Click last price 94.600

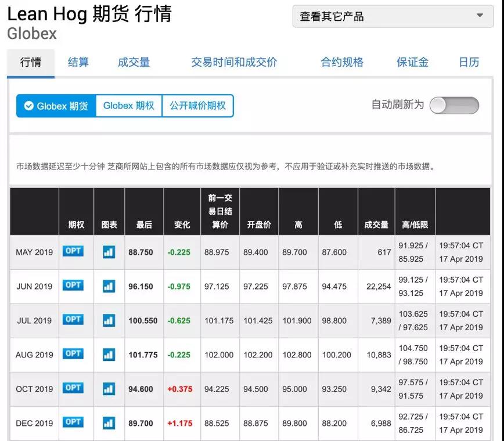point(141,389)
